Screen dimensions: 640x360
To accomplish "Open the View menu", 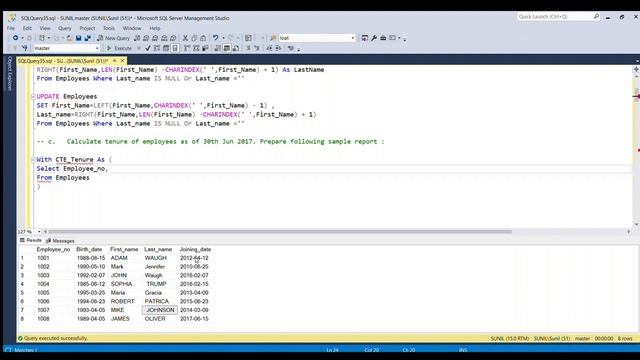I will (x=45, y=28).
